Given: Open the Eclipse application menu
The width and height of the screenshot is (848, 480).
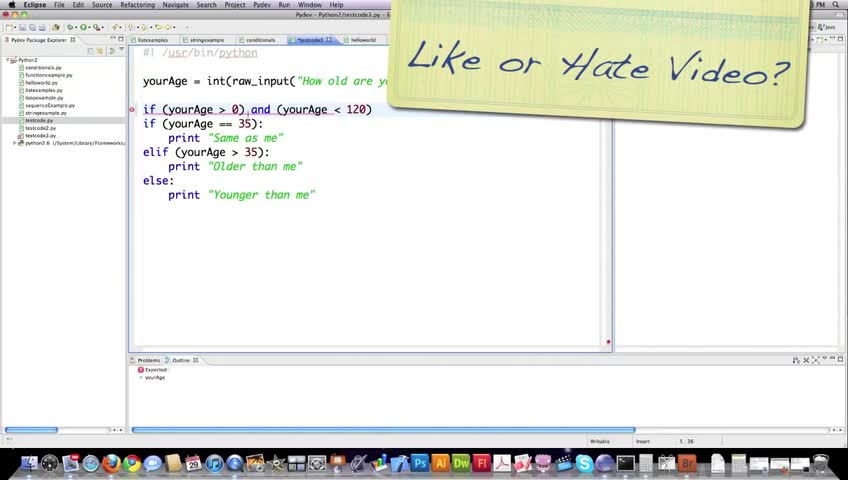Looking at the screenshot, I should (35, 4).
